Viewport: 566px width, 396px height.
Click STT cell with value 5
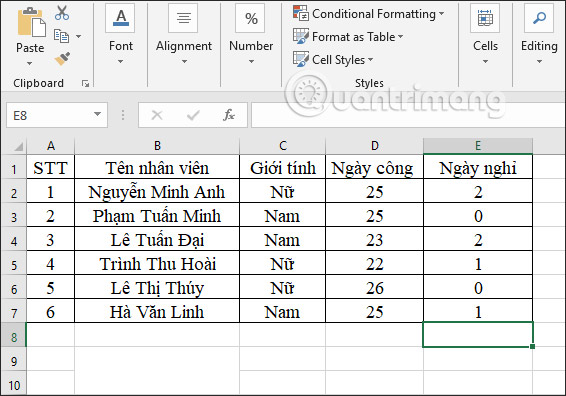[51, 288]
